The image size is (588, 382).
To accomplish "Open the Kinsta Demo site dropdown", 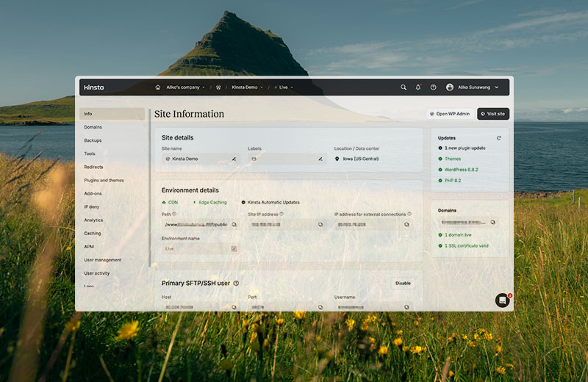I will pyautogui.click(x=247, y=87).
